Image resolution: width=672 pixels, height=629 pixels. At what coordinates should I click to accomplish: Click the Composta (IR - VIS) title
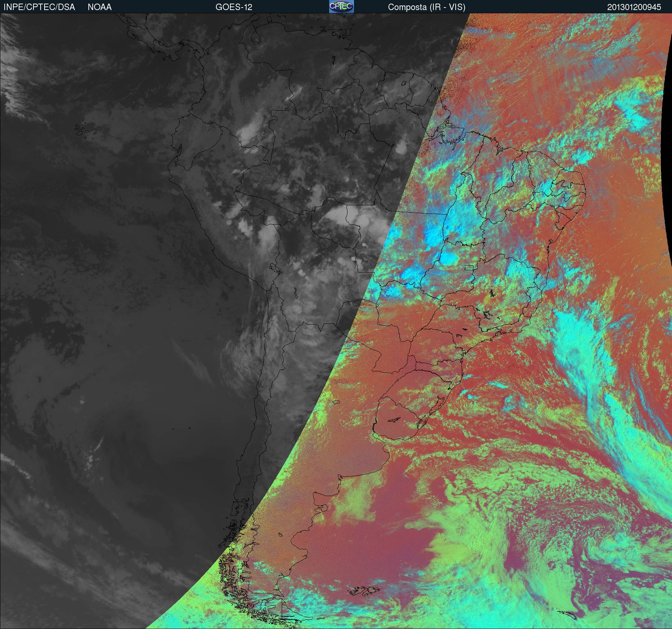tap(427, 7)
